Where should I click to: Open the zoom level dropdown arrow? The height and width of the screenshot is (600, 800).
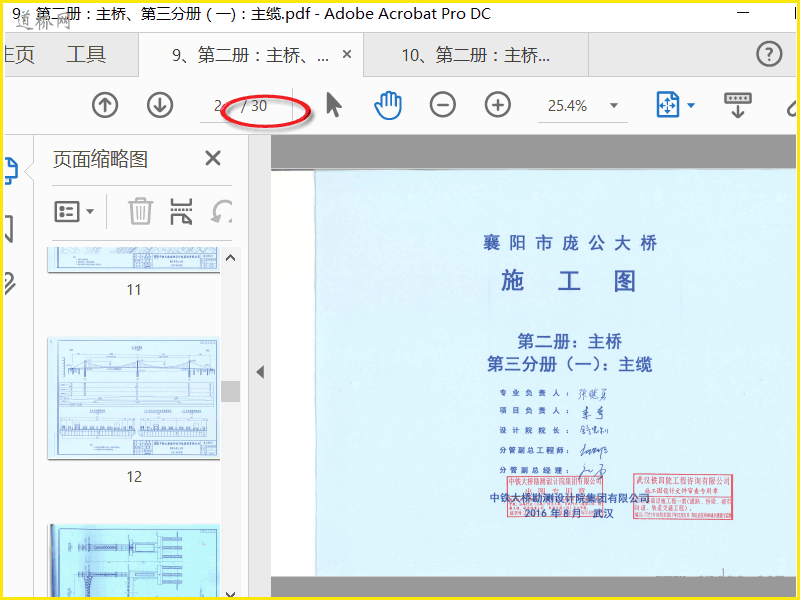pyautogui.click(x=614, y=106)
